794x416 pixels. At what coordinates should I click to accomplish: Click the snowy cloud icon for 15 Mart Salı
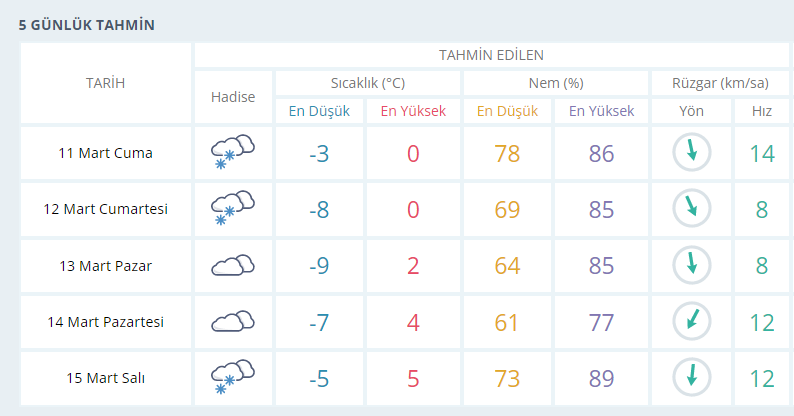pos(233,377)
